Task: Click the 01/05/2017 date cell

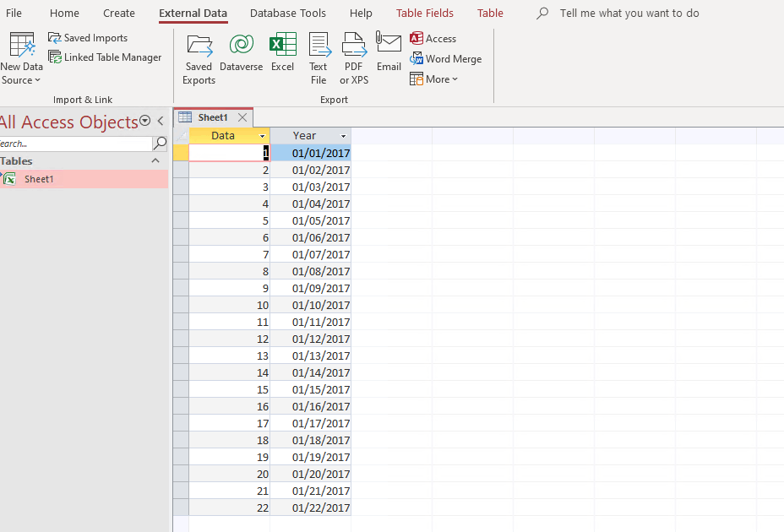Action: [311, 220]
